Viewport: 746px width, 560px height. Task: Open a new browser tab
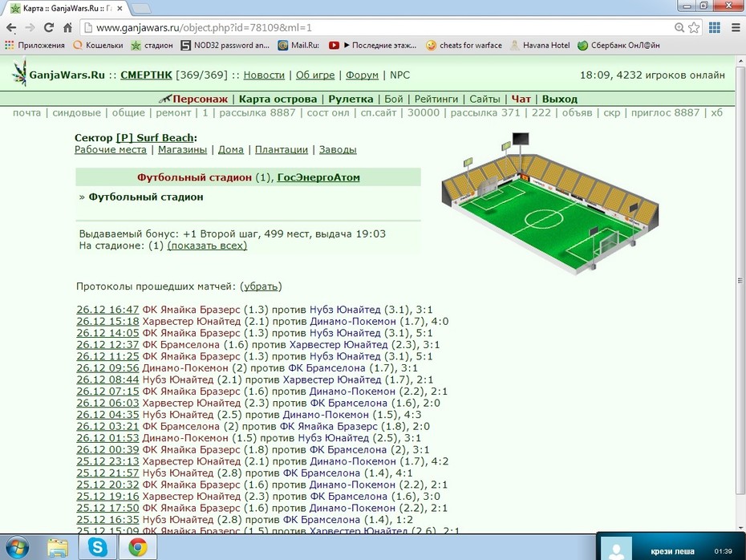(141, 9)
